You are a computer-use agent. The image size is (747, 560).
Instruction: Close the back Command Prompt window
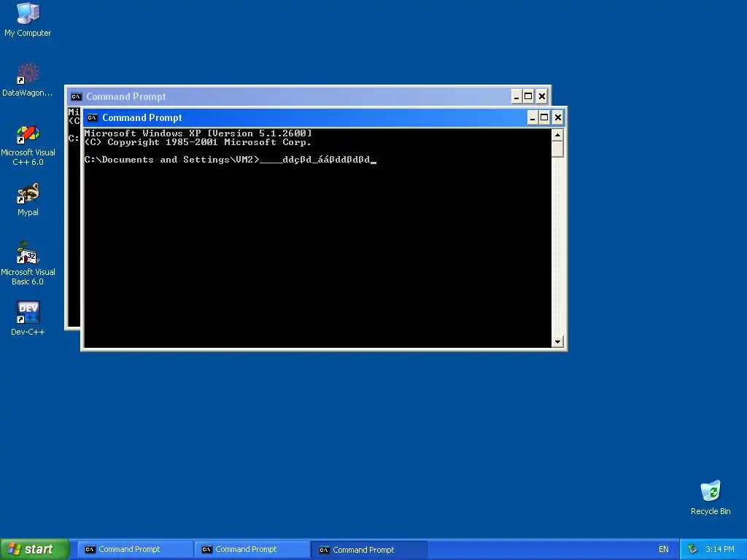tap(542, 97)
